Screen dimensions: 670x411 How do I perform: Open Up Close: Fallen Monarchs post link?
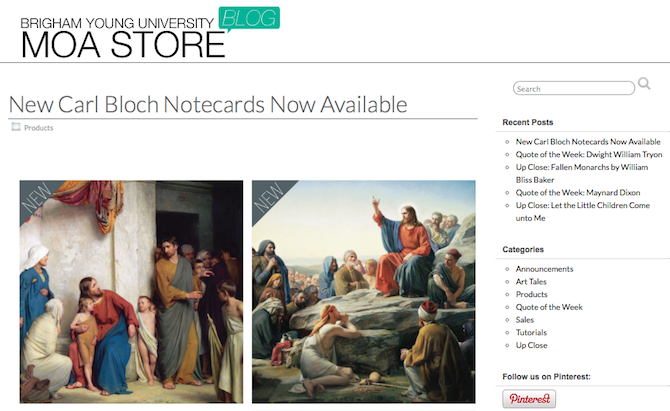tap(582, 173)
